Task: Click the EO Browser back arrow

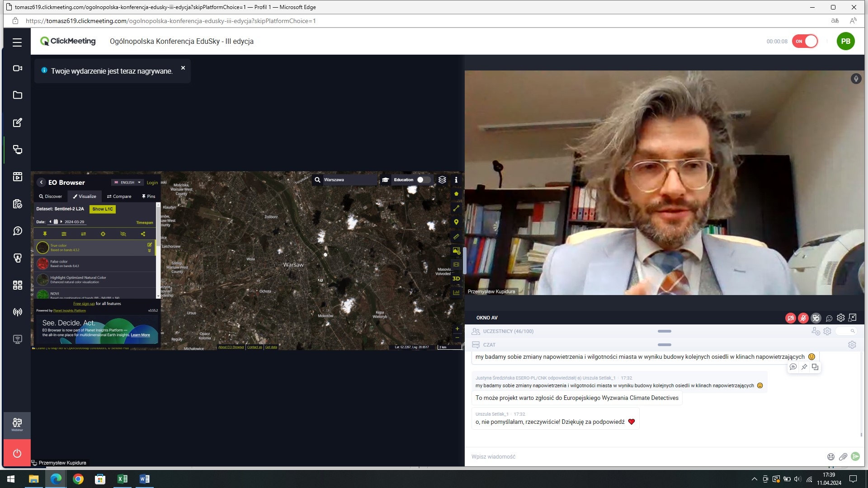Action: 41,183
